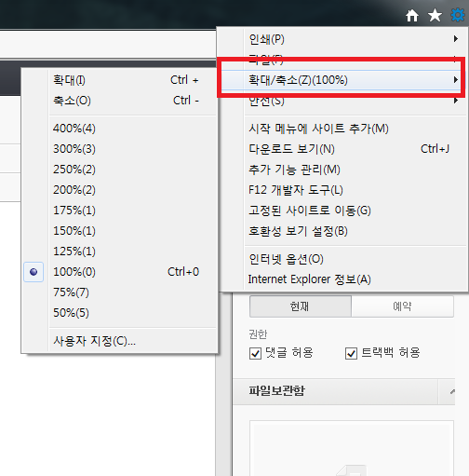Open the Tools gear icon menu
469x476 pixels.
[x=458, y=15]
